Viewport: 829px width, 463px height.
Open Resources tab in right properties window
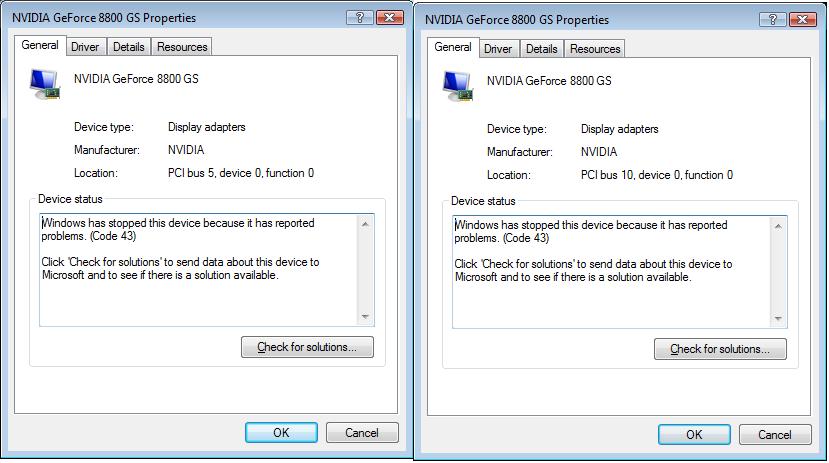595,49
